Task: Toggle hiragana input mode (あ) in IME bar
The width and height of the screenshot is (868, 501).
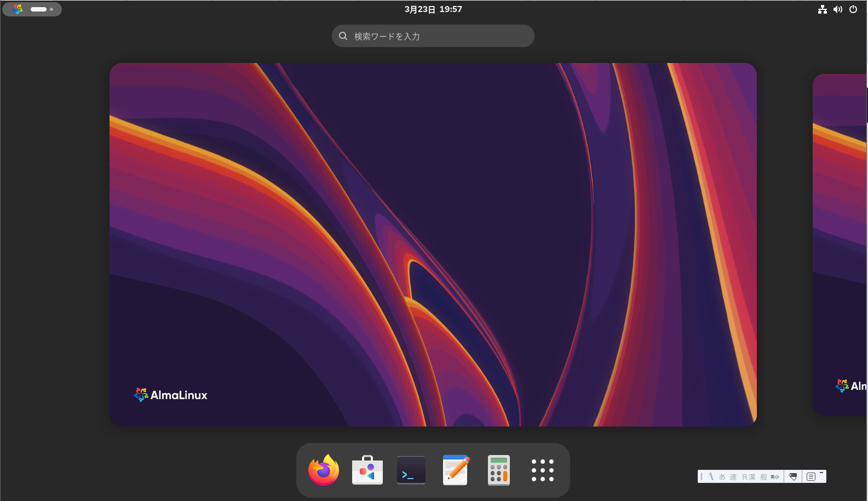Action: click(x=722, y=477)
